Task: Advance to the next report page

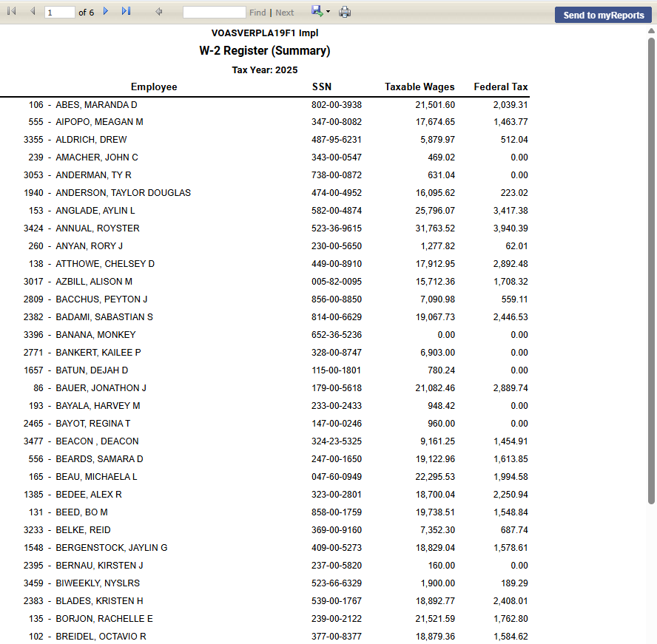Action: tap(106, 12)
